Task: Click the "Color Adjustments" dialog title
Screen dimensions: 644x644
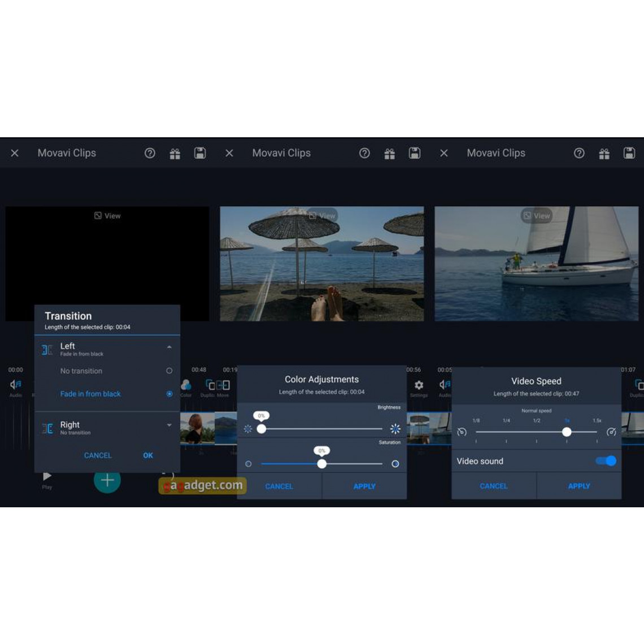Action: [322, 380]
